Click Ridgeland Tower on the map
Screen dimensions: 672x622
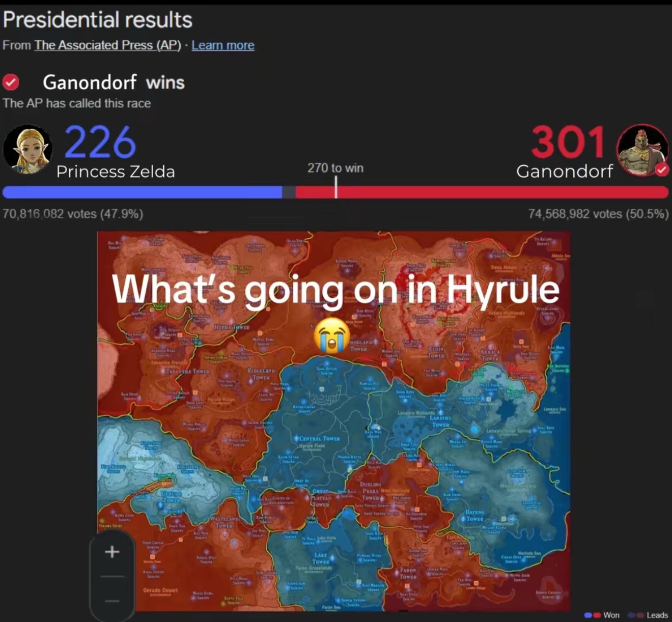coord(262,374)
